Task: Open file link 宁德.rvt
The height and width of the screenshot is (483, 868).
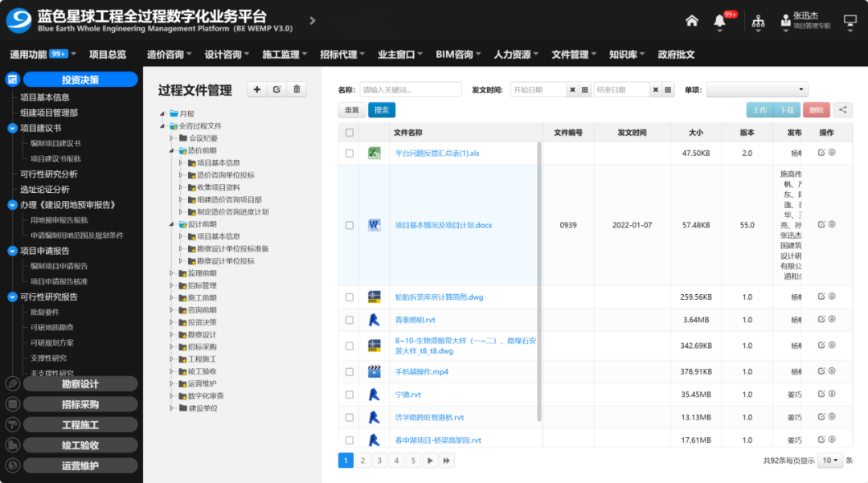Action: click(408, 395)
